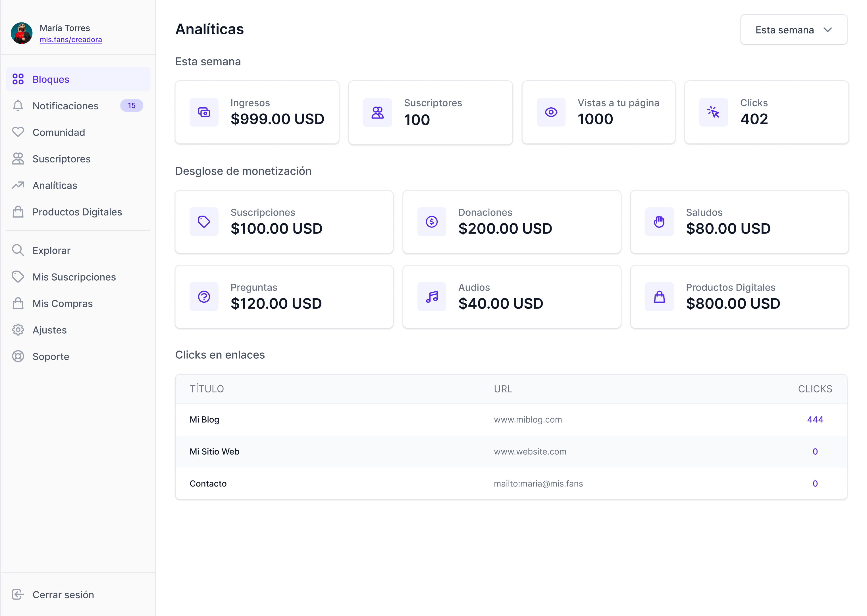867x616 pixels.
Task: Open the mis.fans/creadora profile link
Action: (x=70, y=39)
